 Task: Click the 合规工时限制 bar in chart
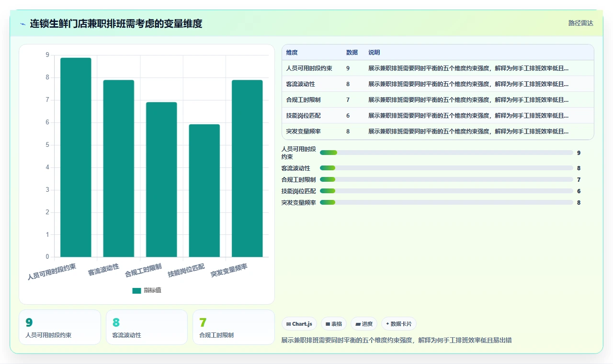pyautogui.click(x=161, y=179)
